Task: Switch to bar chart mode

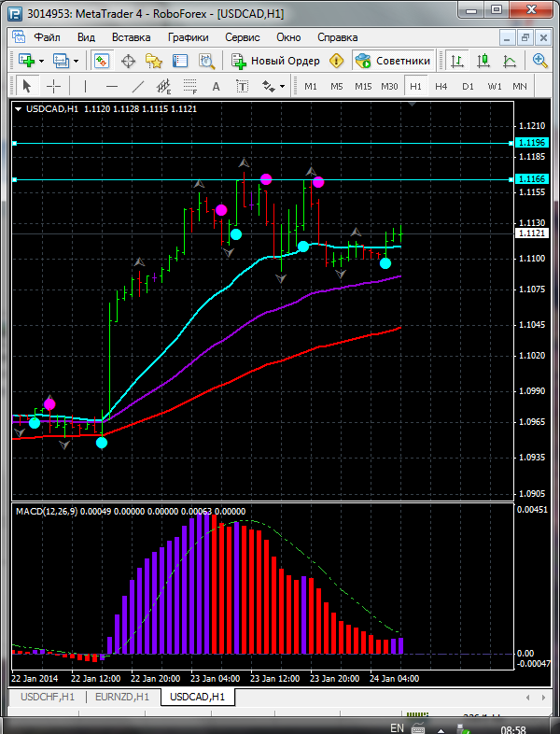Action: pyautogui.click(x=457, y=61)
